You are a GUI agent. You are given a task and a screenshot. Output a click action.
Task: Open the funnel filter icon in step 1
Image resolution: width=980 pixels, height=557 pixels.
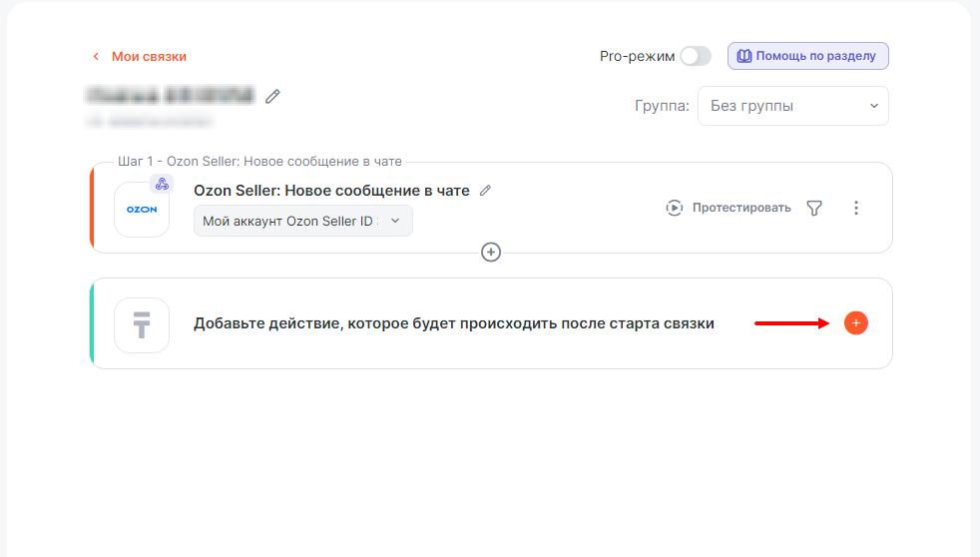tap(814, 208)
